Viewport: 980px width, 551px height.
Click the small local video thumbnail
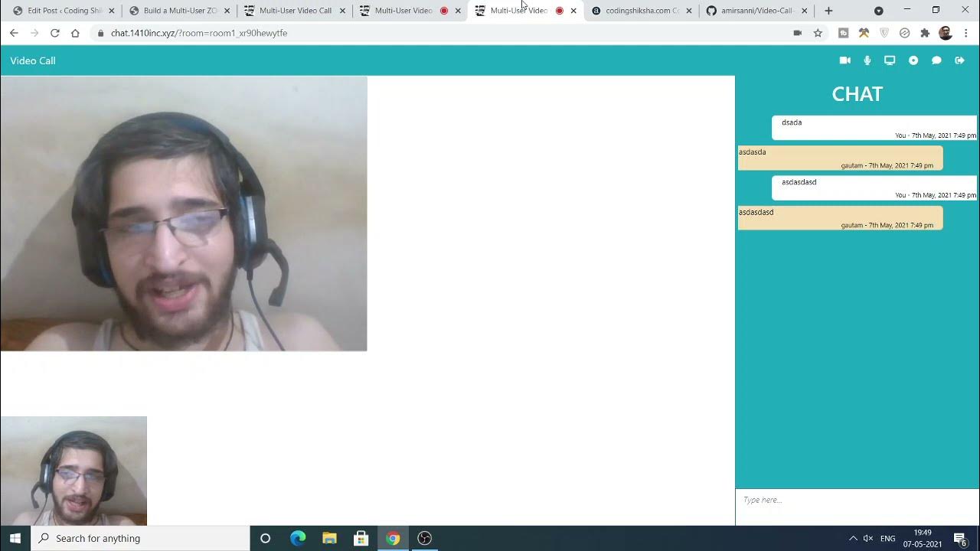pos(73,471)
